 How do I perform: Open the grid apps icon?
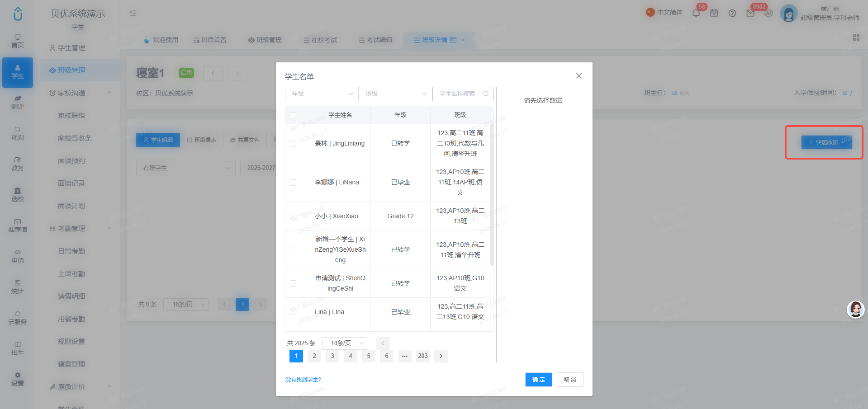coord(856,38)
